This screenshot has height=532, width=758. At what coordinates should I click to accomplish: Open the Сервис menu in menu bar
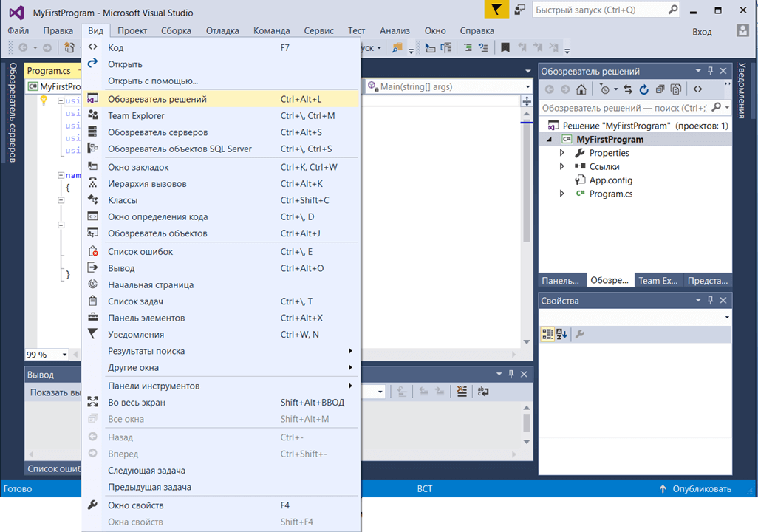tap(318, 30)
